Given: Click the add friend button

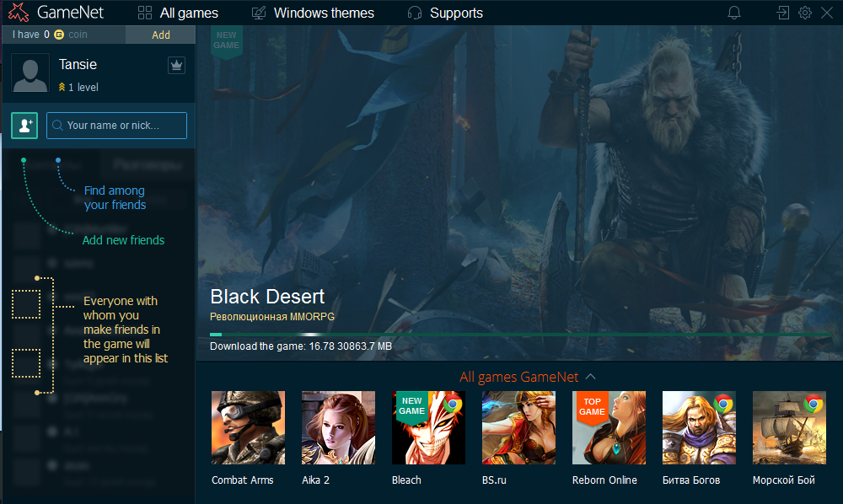Looking at the screenshot, I should pyautogui.click(x=24, y=126).
